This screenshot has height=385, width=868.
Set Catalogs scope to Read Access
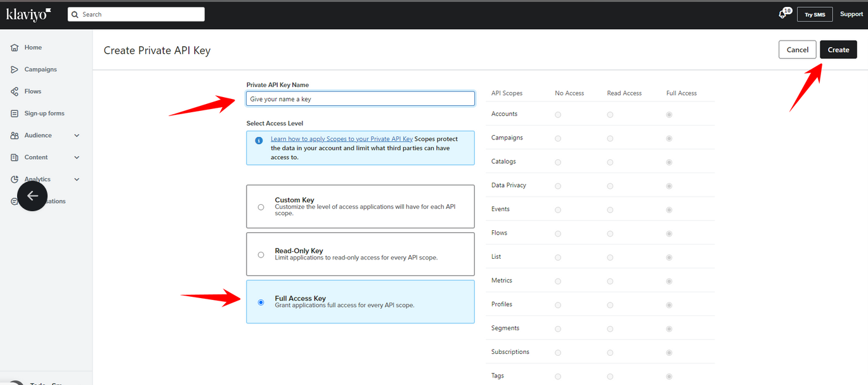click(610, 162)
